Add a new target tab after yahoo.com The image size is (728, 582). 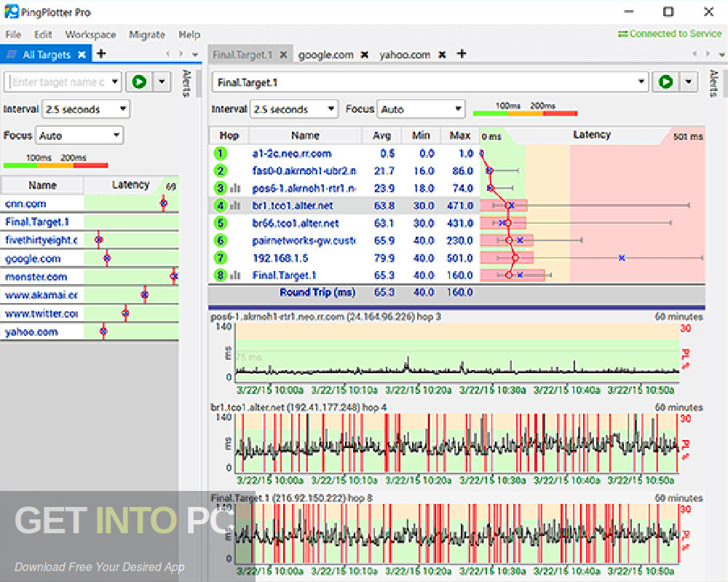[x=461, y=54]
